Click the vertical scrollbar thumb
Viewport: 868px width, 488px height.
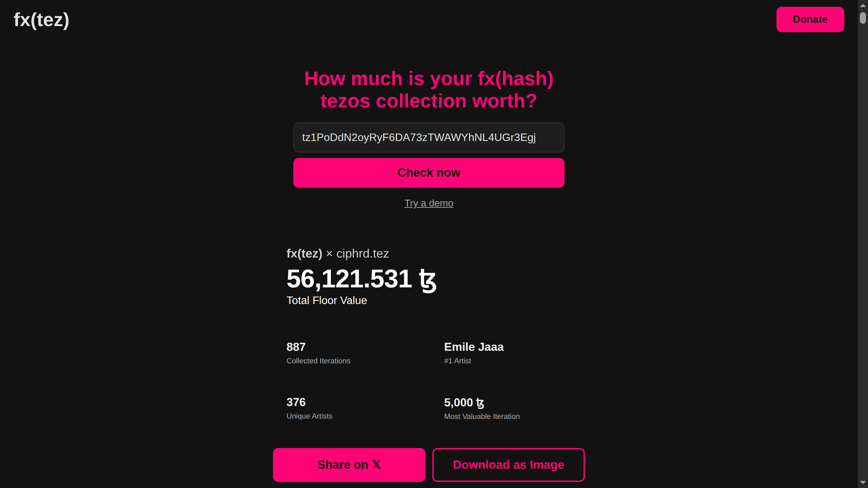pos(863,18)
